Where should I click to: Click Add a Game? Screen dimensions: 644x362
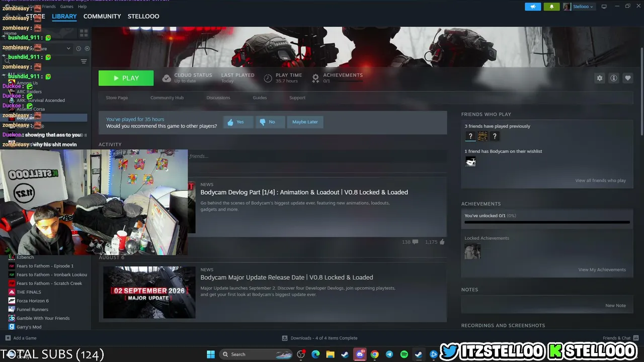pos(21,338)
